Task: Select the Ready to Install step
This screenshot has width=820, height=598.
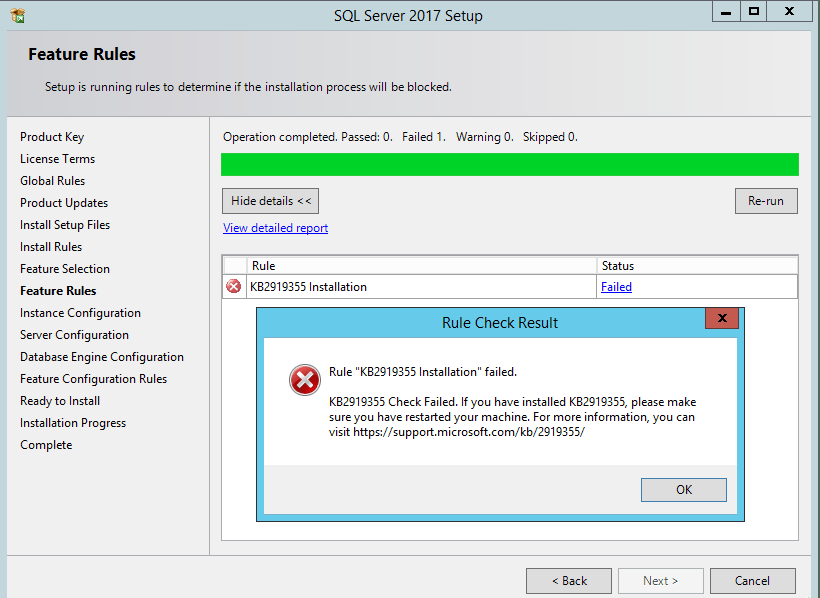Action: tap(60, 401)
